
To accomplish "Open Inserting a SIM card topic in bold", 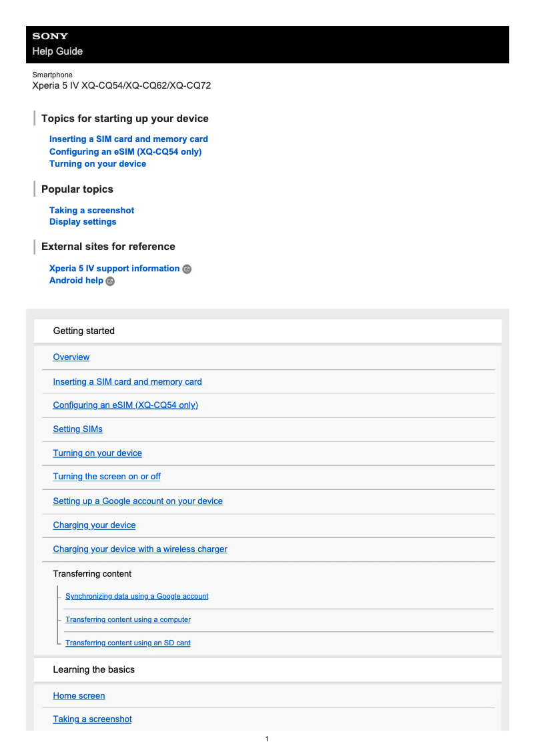I will [129, 139].
